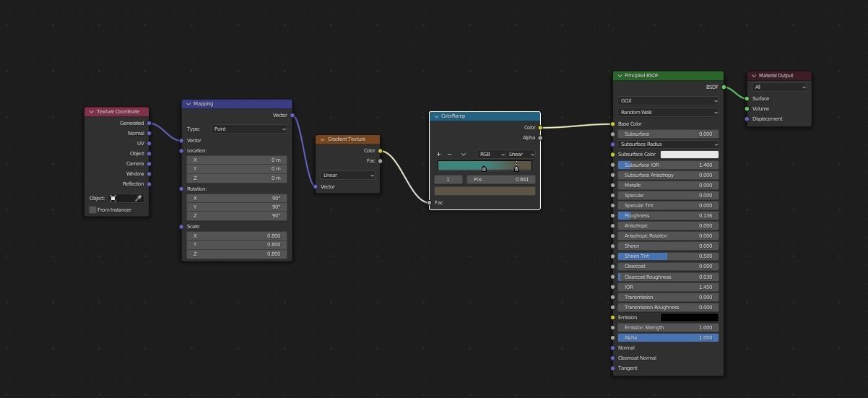Viewport: 868px width, 398px height.
Task: Click the Texture Coordinate Normal output socket
Action: pyautogui.click(x=149, y=133)
